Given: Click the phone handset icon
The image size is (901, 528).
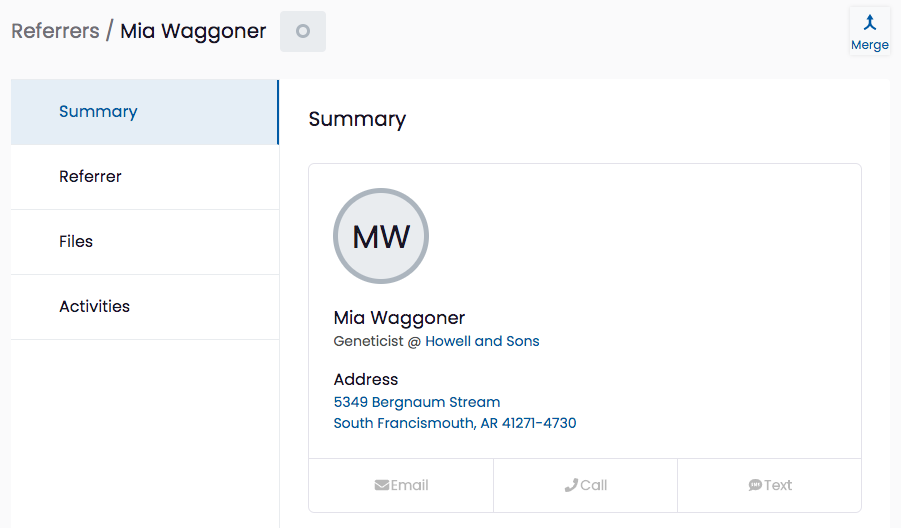Looking at the screenshot, I should point(571,485).
